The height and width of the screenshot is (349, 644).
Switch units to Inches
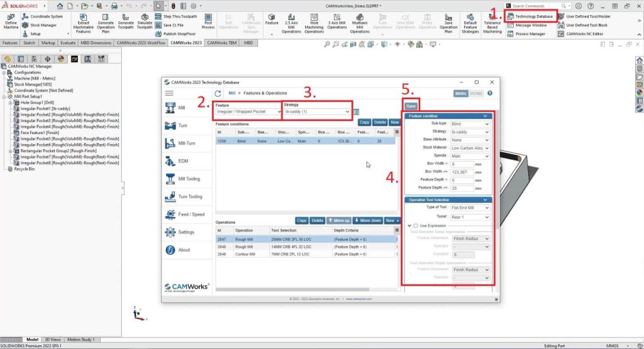tap(476, 94)
